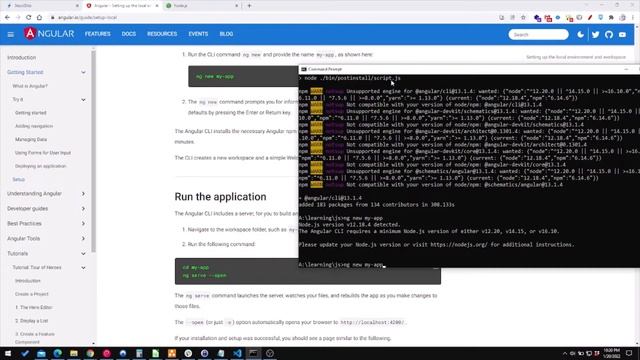Open Introduction in sidebar
Screen dimensions: 640x360
click(22, 58)
